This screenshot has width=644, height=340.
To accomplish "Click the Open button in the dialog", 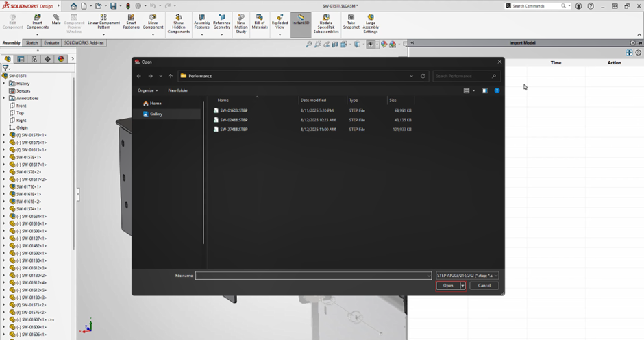I will point(447,286).
